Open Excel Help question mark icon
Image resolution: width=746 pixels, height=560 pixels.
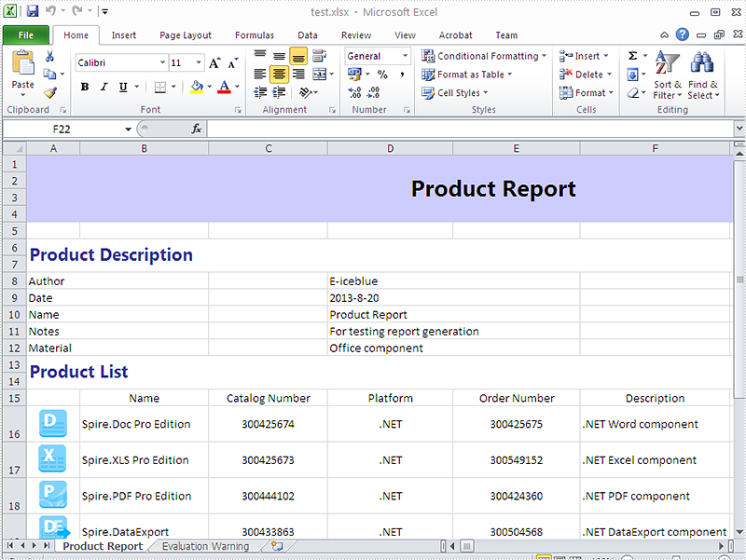[x=683, y=34]
